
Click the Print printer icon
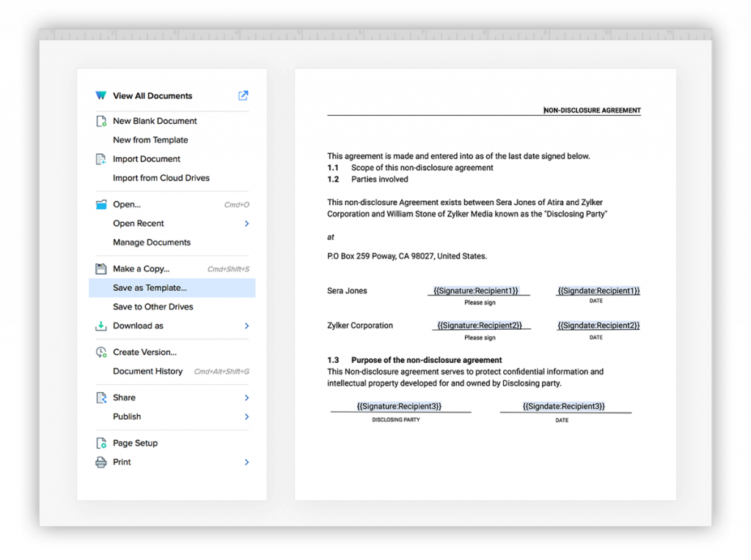click(101, 463)
